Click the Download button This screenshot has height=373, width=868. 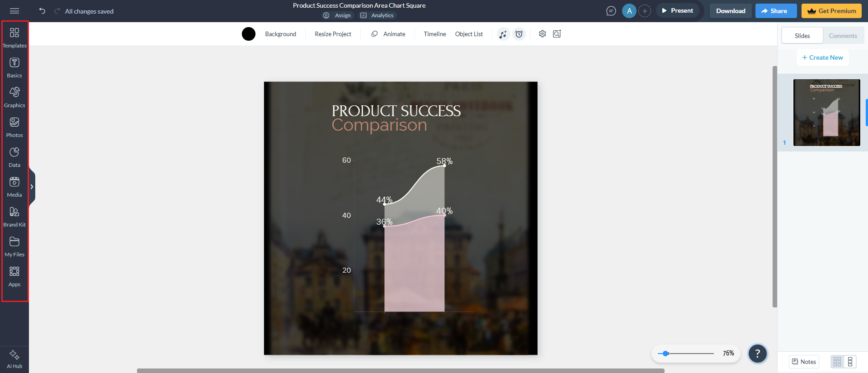731,11
